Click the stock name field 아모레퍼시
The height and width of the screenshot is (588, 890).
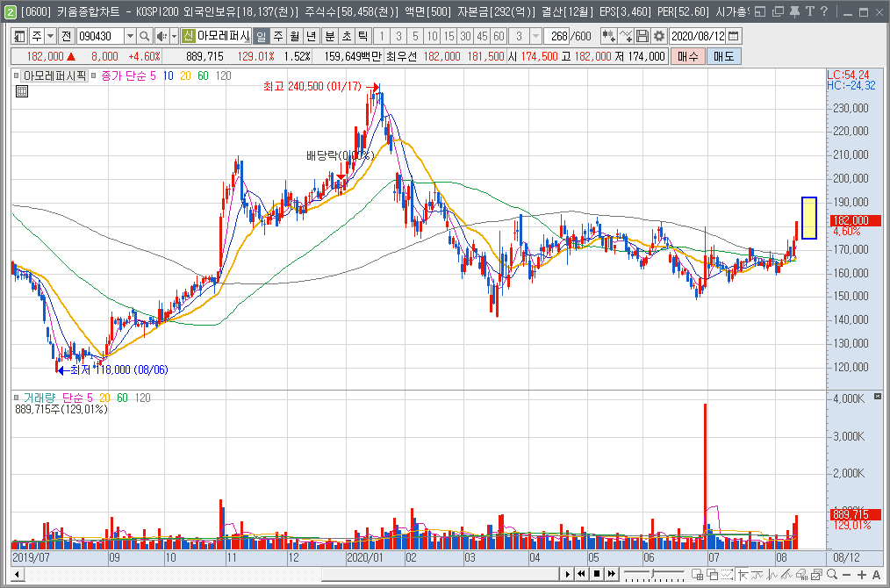pos(224,36)
